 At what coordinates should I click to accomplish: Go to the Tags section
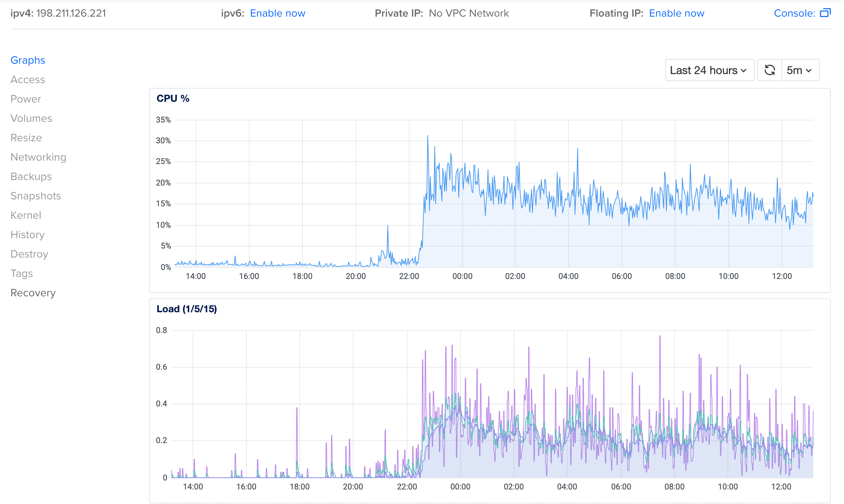[x=21, y=273]
